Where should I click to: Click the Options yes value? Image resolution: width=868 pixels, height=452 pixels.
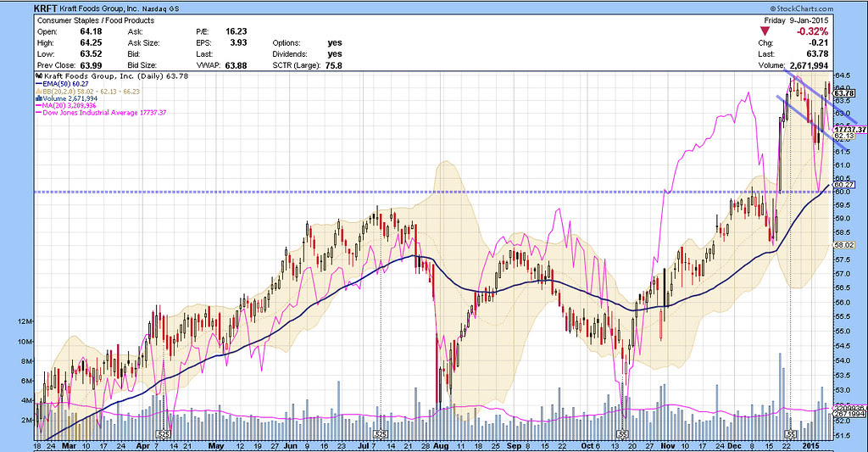point(335,42)
